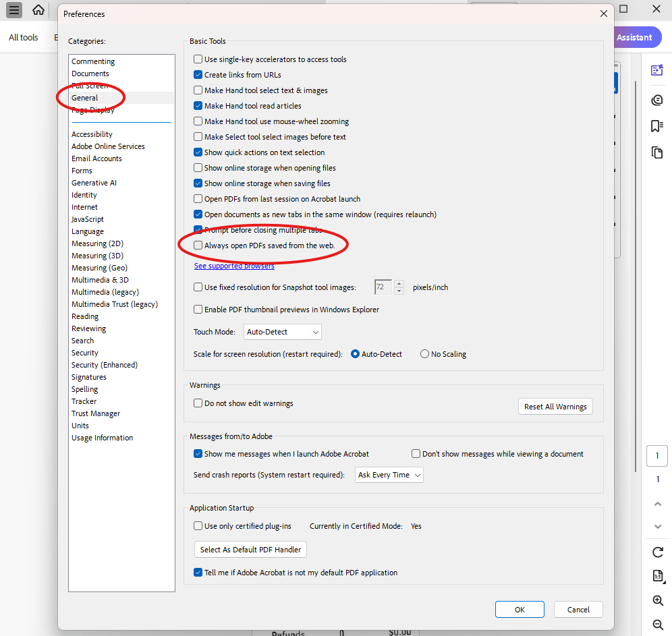Increase Snapshot resolution with the stepper arrow
This screenshot has height=636, width=672.
click(399, 284)
